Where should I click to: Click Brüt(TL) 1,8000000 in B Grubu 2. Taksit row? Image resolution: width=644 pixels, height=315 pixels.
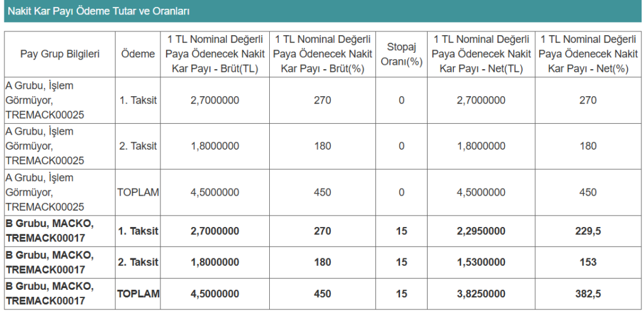click(x=215, y=262)
